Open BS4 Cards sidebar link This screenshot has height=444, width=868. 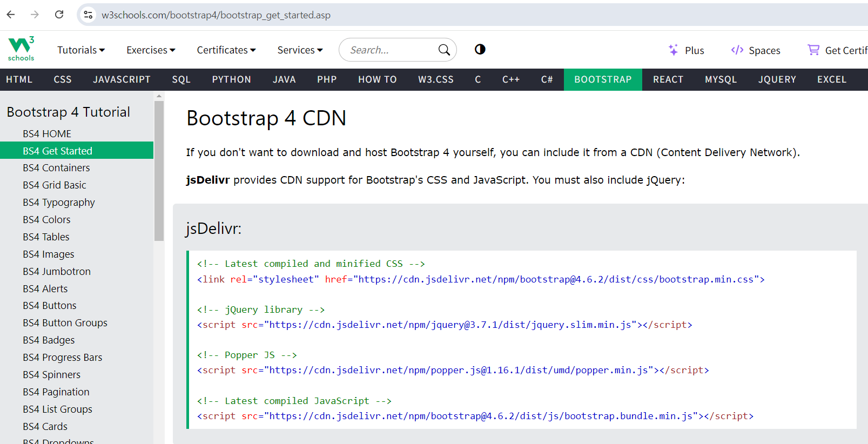(x=77, y=427)
